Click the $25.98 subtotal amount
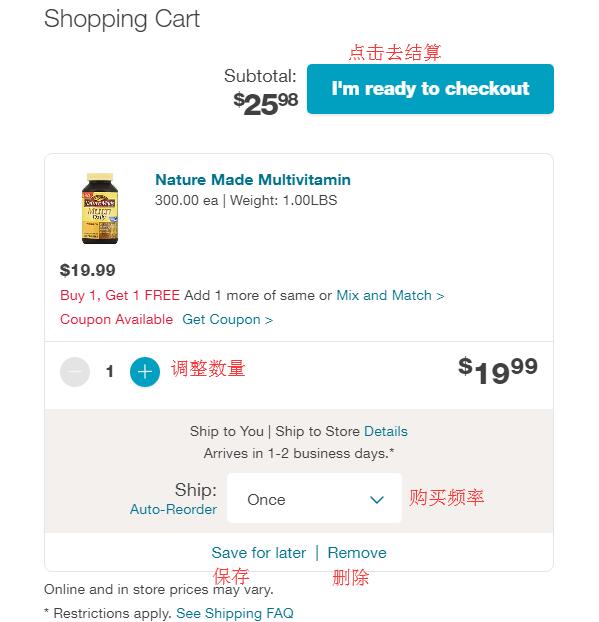This screenshot has height=622, width=599. tap(265, 104)
